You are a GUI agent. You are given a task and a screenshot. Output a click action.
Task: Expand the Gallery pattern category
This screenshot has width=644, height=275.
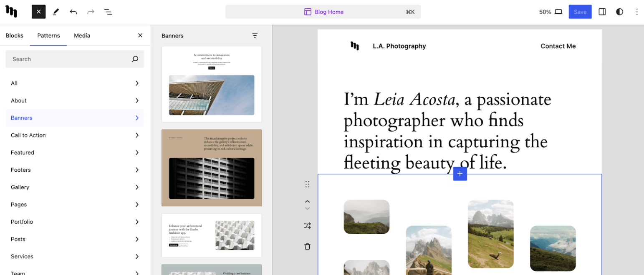tap(75, 187)
